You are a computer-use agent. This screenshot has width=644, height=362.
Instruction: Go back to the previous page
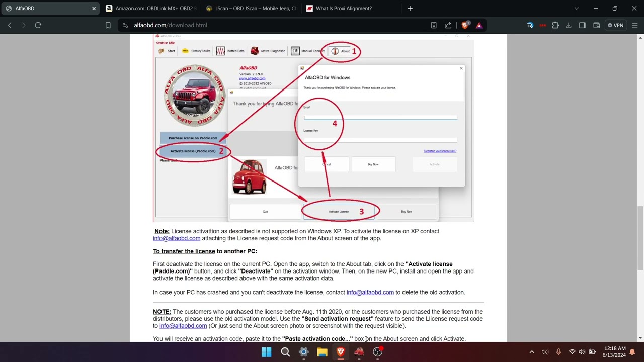tap(10, 25)
